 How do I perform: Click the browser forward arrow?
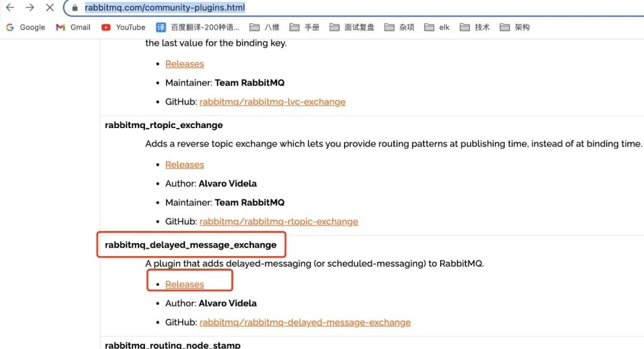(x=30, y=8)
